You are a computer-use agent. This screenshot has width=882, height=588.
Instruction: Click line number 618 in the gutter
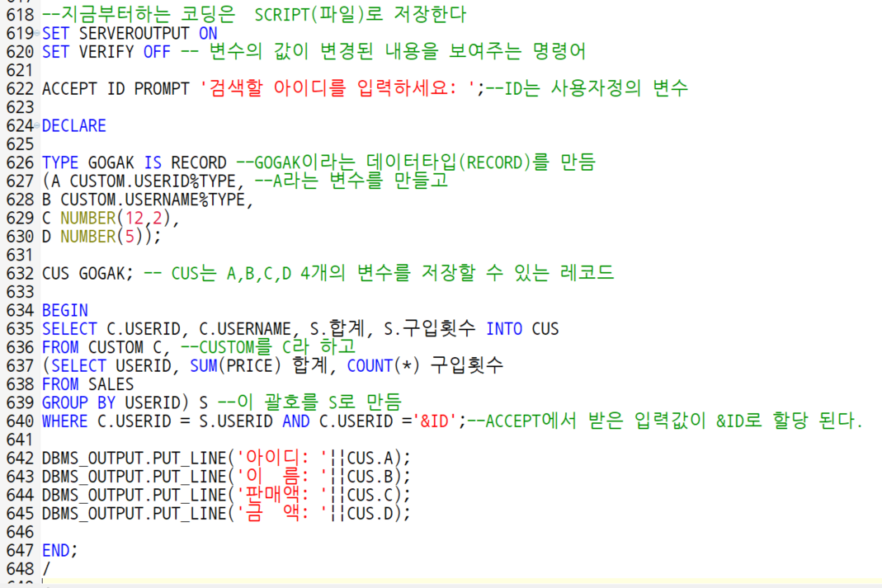pyautogui.click(x=21, y=14)
